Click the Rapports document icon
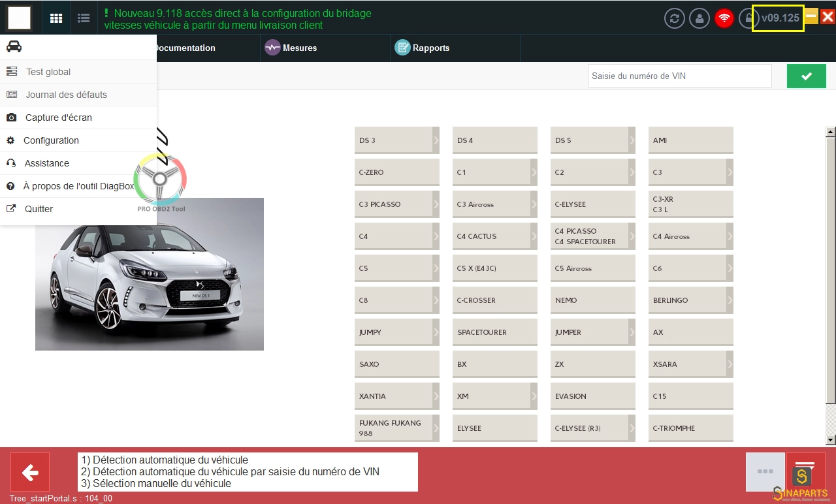Image resolution: width=836 pixels, height=504 pixels. coord(402,48)
